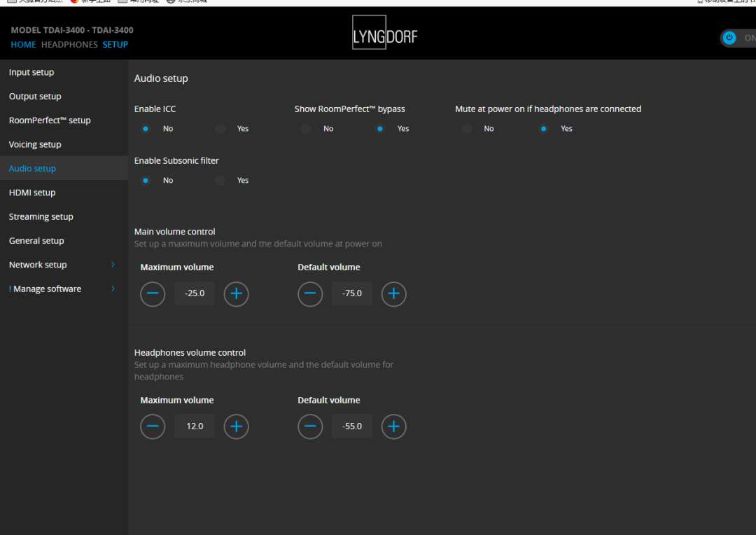Image resolution: width=756 pixels, height=535 pixels.
Task: Decrease headphones Default volume using minus icon
Action: click(x=310, y=426)
